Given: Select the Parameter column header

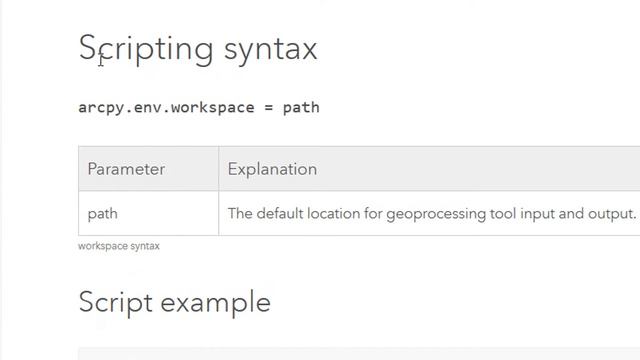Looking at the screenshot, I should click(x=149, y=169).
